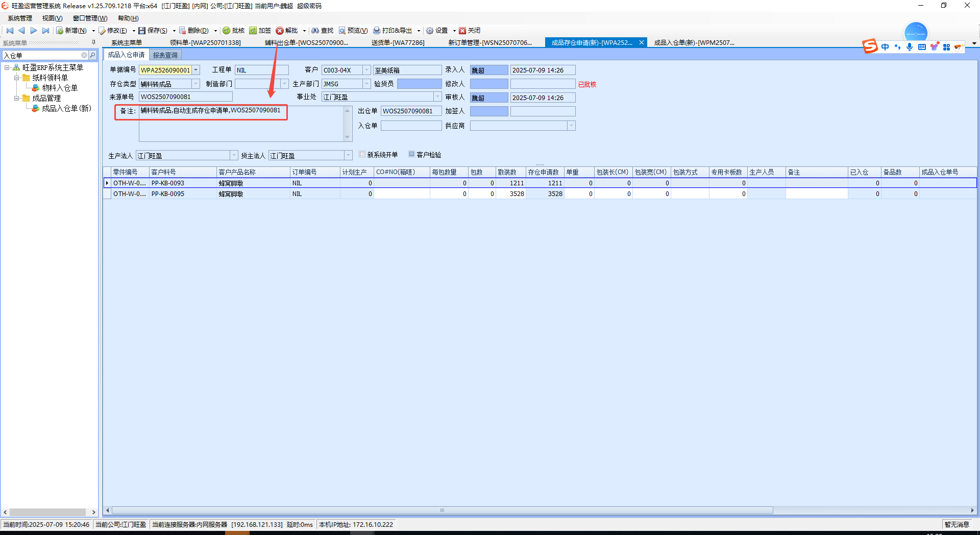Screen dimensions: 980x535
Task: Click the menu search field containing 入仓单
Action: point(41,55)
